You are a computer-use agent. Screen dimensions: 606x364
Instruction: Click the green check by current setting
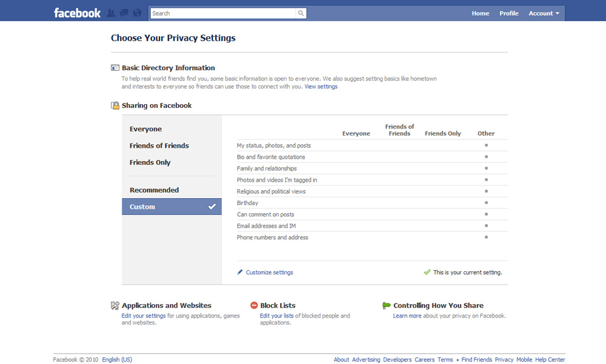(427, 272)
